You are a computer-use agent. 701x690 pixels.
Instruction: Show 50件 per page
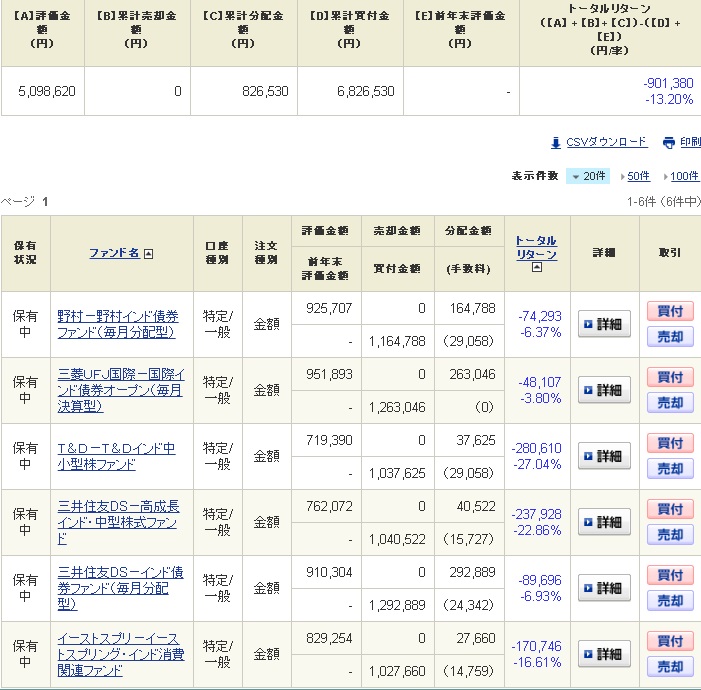638,176
